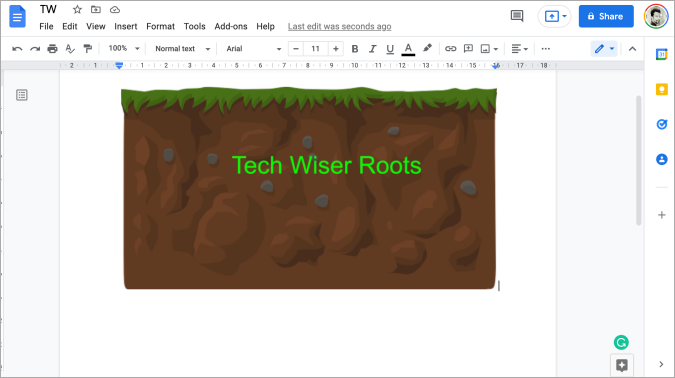Open the Arial font dropdown
The width and height of the screenshot is (675, 378).
tap(254, 49)
